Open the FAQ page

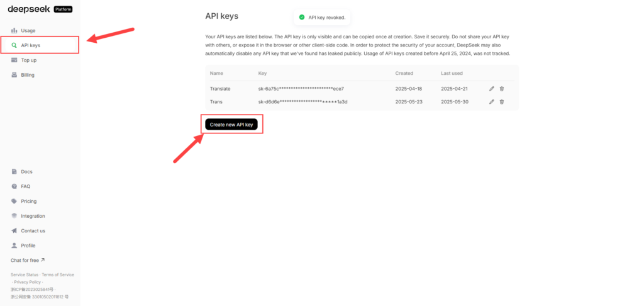[25, 186]
